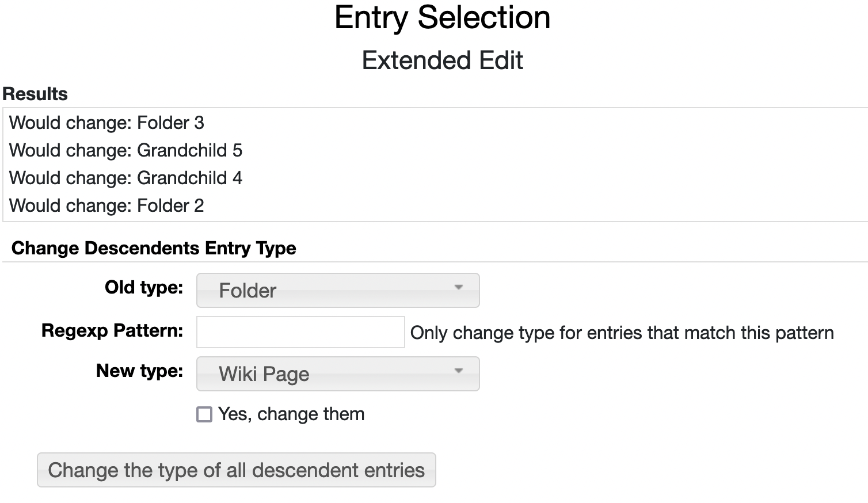
Task: Click the Entry Selection page heading
Action: point(442,17)
